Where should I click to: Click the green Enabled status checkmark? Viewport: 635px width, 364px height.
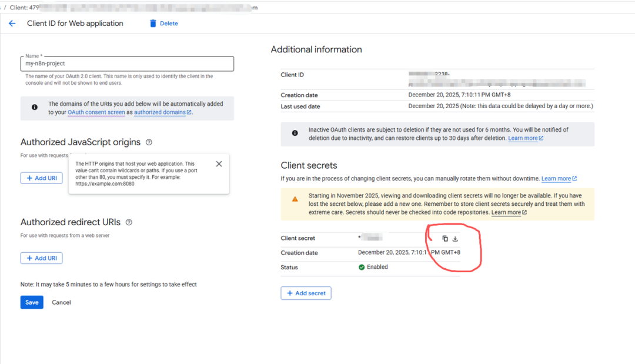[362, 267]
